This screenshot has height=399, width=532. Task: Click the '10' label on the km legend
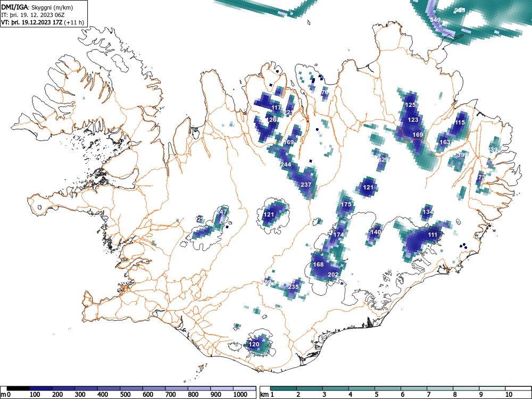509,395
